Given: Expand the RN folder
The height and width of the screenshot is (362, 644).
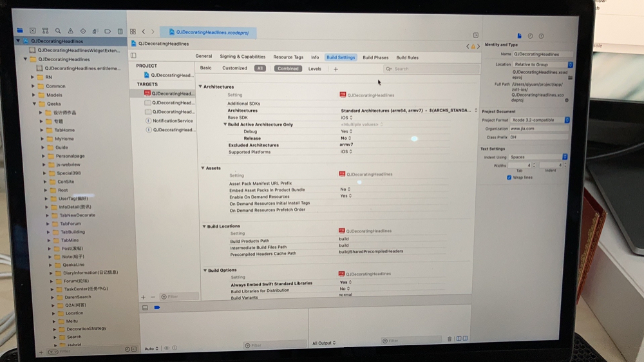Looking at the screenshot, I should coord(32,77).
